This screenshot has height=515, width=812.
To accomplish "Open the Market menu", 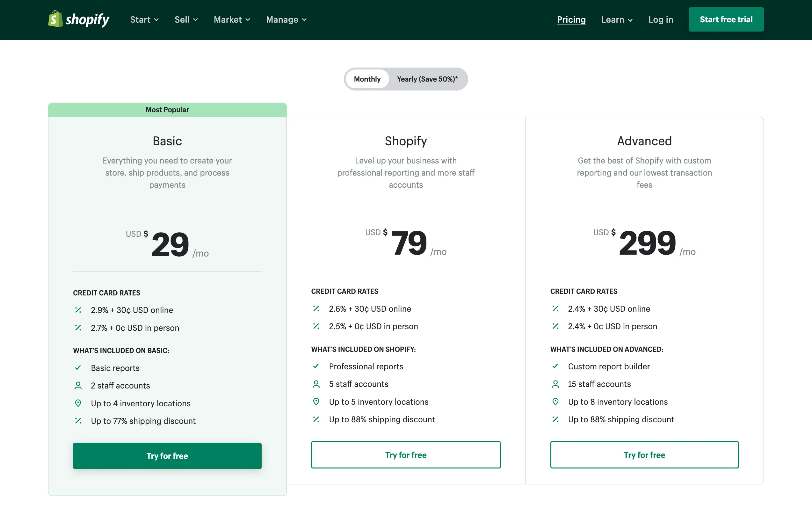I will point(232,19).
